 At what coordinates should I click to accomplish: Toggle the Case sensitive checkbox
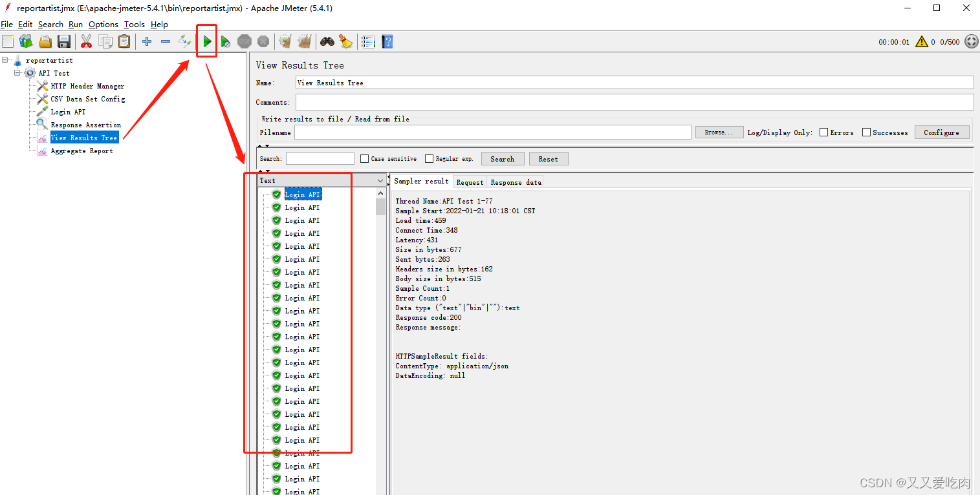[x=365, y=158]
